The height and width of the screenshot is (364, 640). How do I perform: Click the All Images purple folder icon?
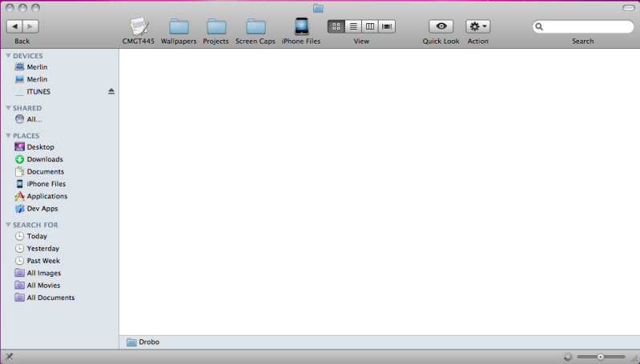19,273
